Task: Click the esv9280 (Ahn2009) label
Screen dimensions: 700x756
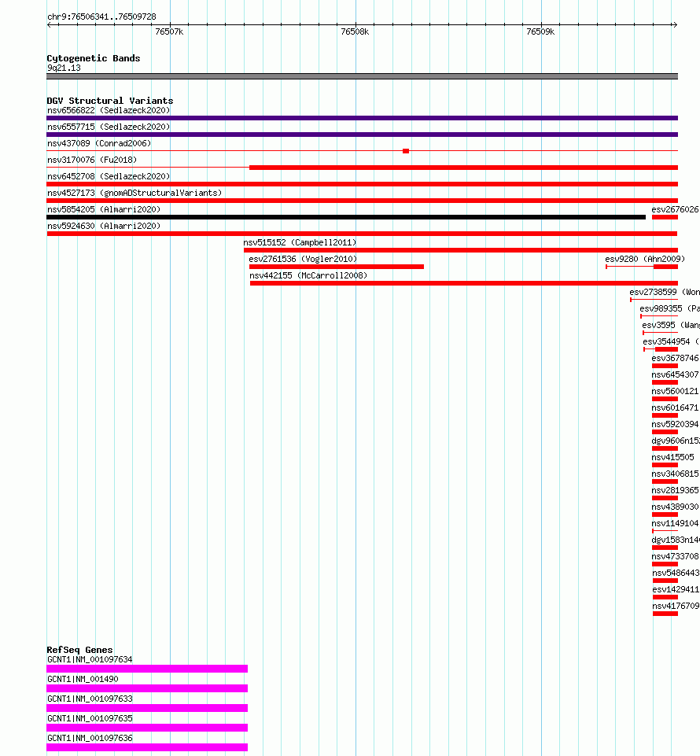Action: tap(645, 259)
